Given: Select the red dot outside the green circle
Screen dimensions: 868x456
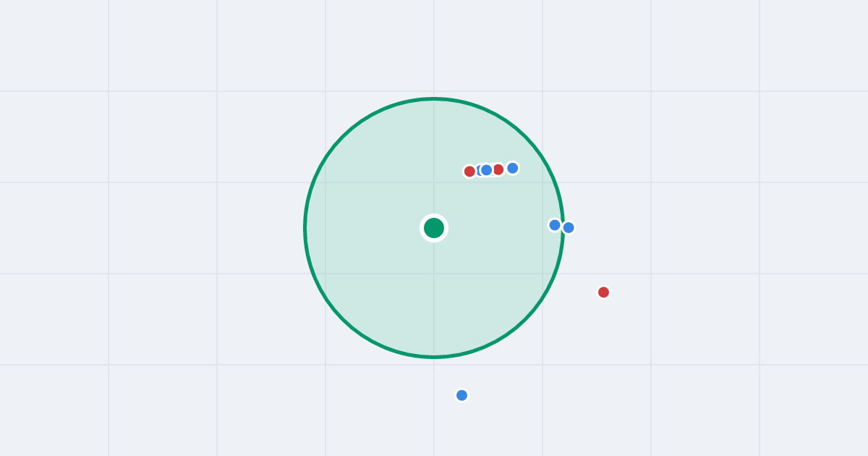Looking at the screenshot, I should tap(603, 292).
